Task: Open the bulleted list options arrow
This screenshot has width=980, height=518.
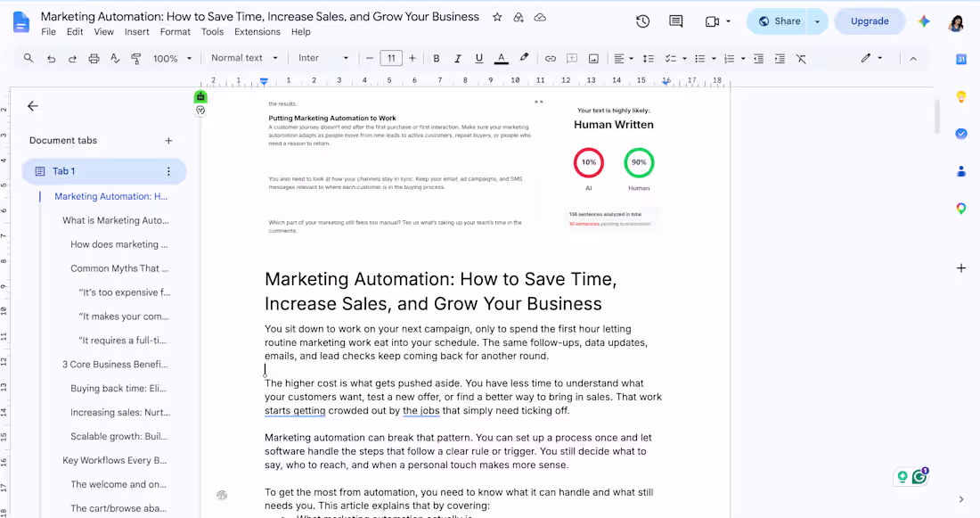Action: [x=714, y=58]
